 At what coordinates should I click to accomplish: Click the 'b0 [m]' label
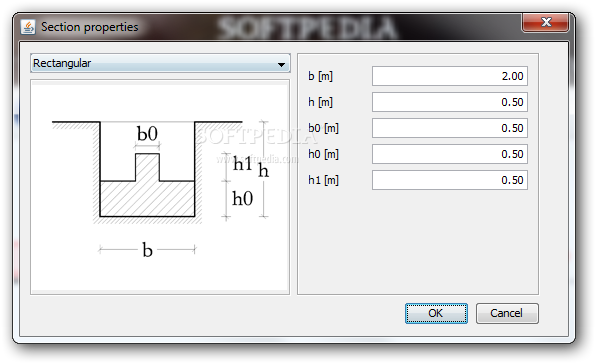pyautogui.click(x=323, y=128)
